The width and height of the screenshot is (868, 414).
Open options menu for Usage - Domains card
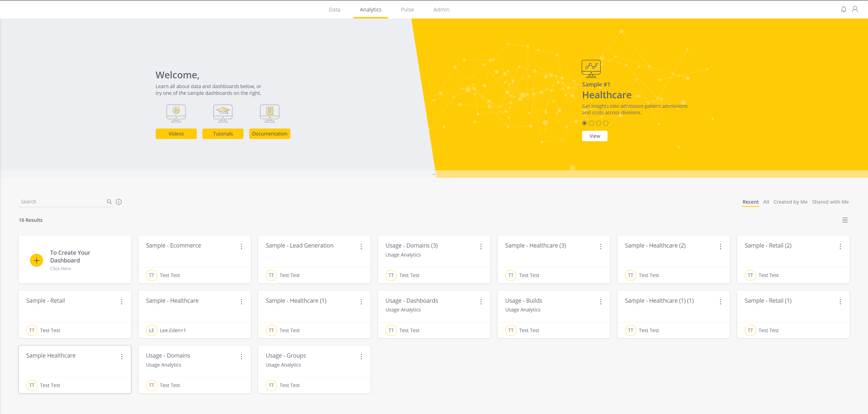pyautogui.click(x=241, y=356)
